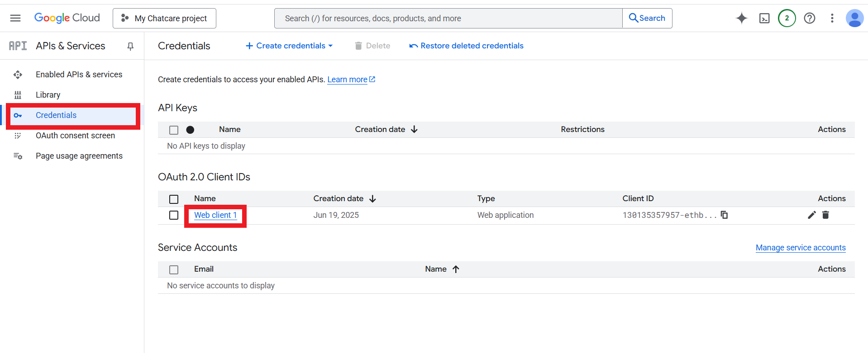Click the API logo icon in the sidebar

[x=18, y=46]
